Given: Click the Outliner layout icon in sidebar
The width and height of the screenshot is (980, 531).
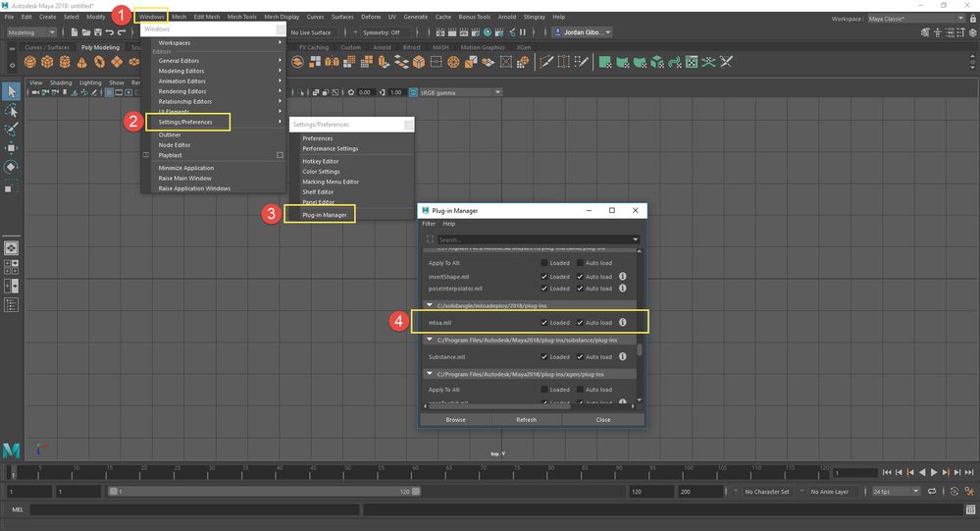Looking at the screenshot, I should pyautogui.click(x=11, y=305).
